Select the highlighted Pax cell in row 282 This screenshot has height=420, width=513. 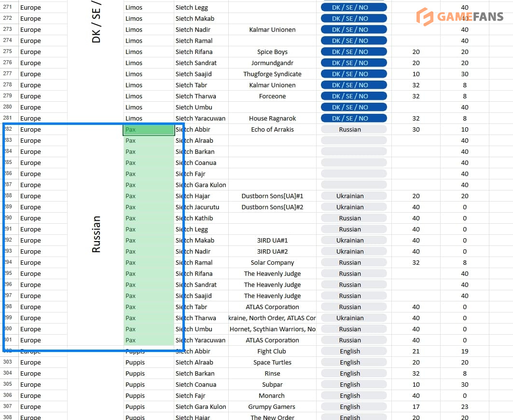click(x=149, y=129)
